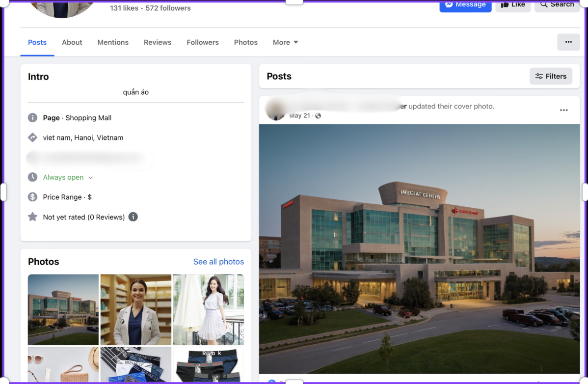This screenshot has width=588, height=384.
Task: Open the woman in lab coat photo thumbnail
Action: 136,309
